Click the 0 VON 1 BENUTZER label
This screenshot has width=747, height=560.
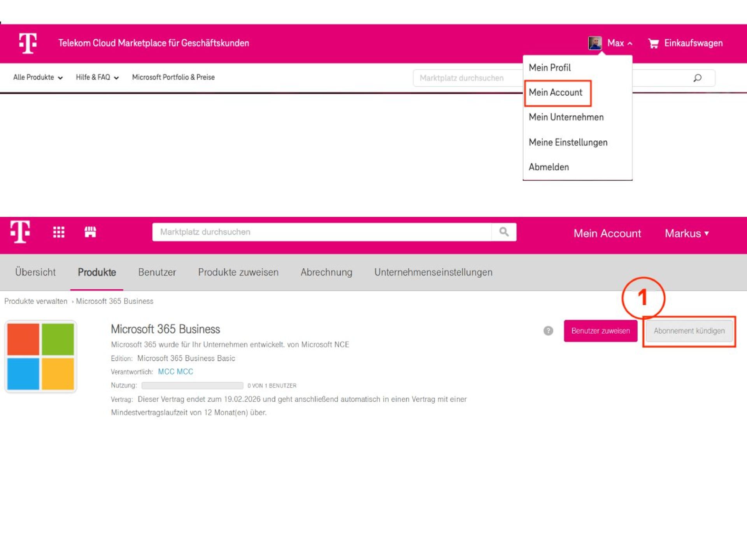click(272, 385)
